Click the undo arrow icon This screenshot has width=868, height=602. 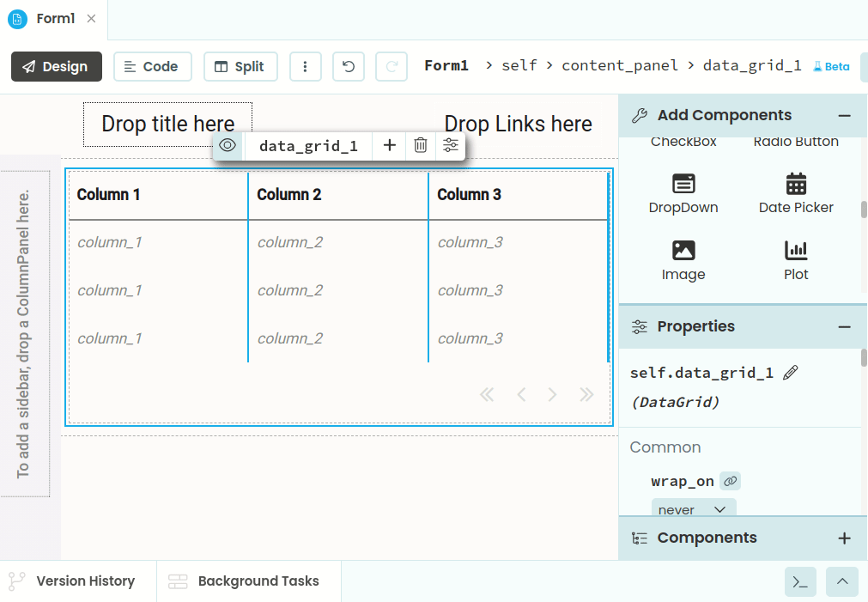coord(349,66)
